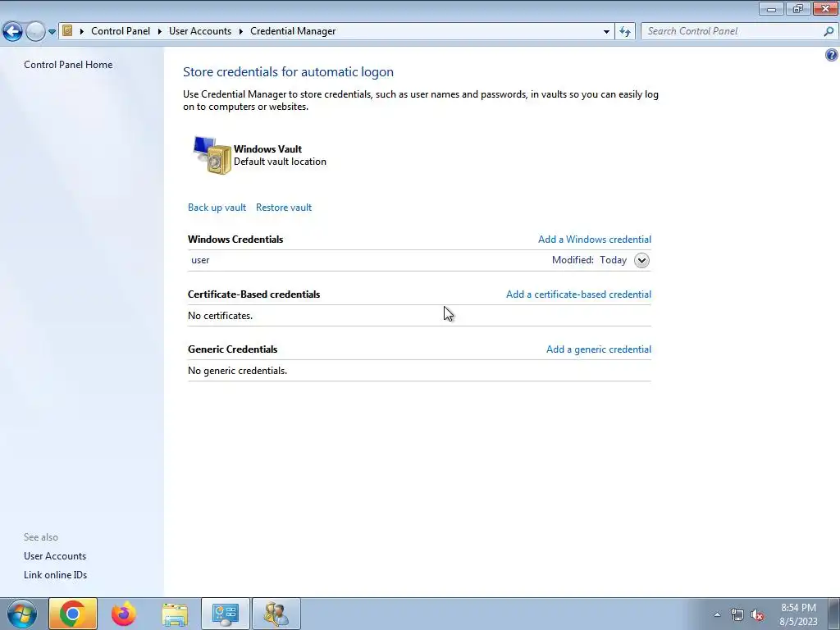Click the muted volume tray icon

click(x=757, y=615)
